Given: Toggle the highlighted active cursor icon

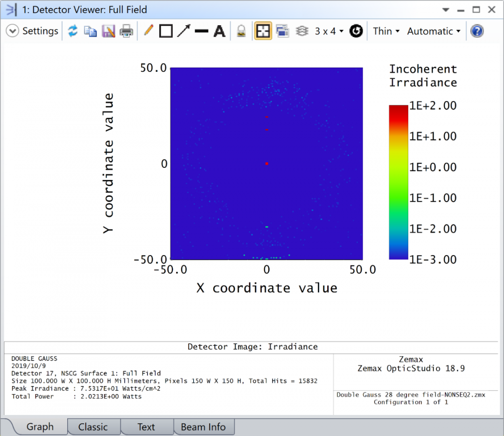Looking at the screenshot, I should [263, 31].
